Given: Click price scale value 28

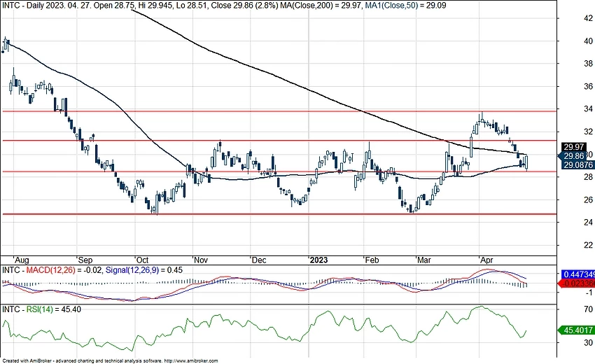Looking at the screenshot, I should click(x=588, y=177).
